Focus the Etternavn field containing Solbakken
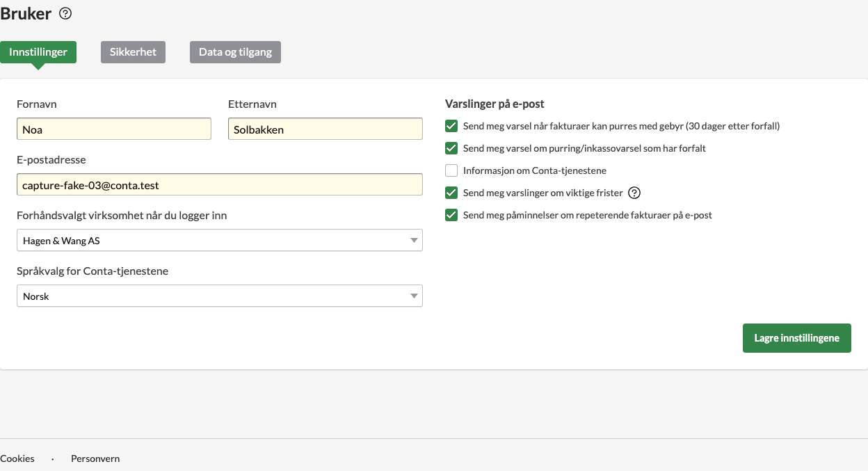868x471 pixels. click(325, 129)
